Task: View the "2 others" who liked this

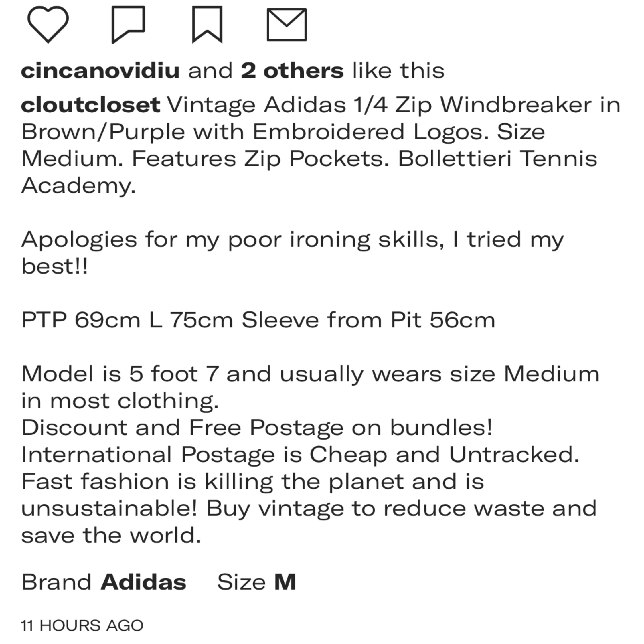Action: pos(292,71)
